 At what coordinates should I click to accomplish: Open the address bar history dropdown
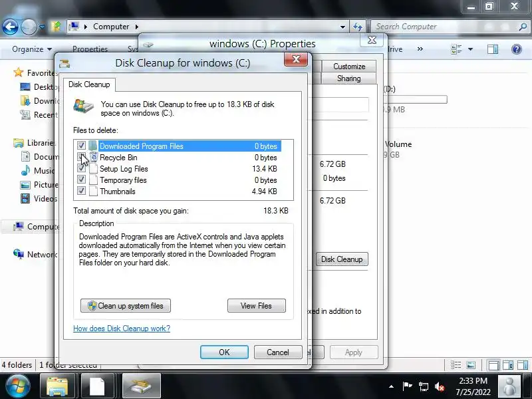[x=342, y=27]
